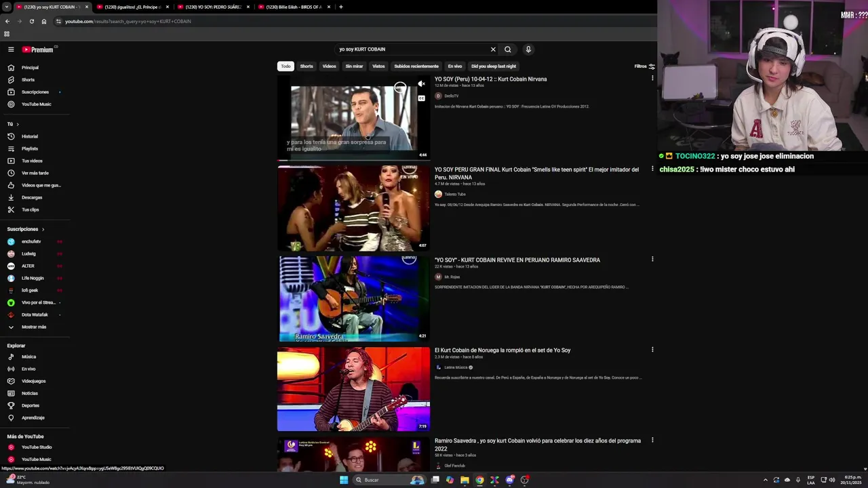Viewport: 868px width, 488px height.
Task: Open the Filtros options
Action: pos(644,66)
